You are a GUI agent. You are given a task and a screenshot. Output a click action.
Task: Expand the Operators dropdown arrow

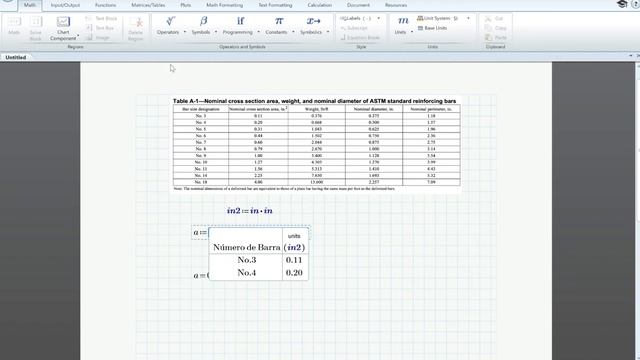pyautogui.click(x=185, y=32)
